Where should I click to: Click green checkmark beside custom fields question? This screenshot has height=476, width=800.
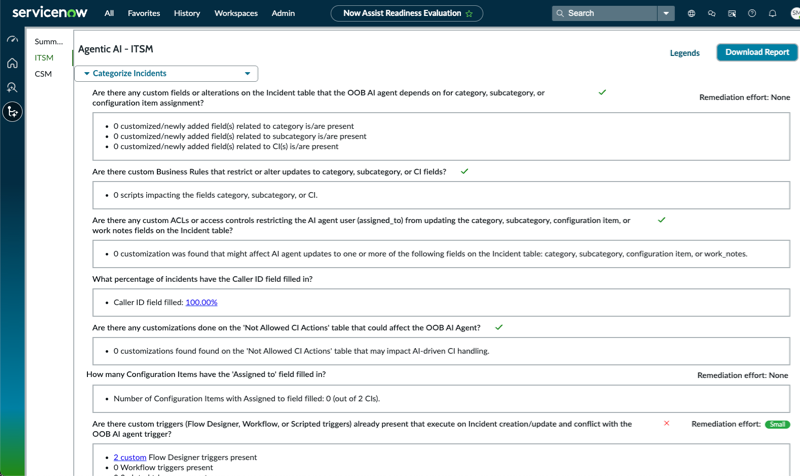click(602, 92)
